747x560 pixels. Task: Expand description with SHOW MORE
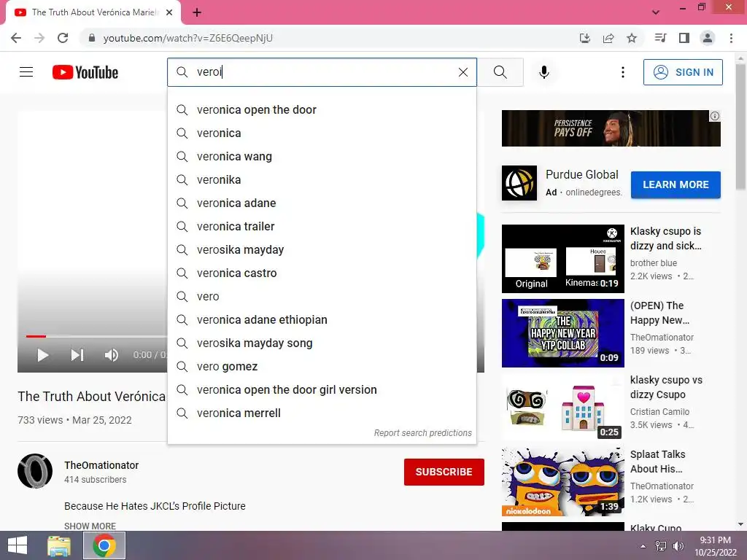point(90,526)
